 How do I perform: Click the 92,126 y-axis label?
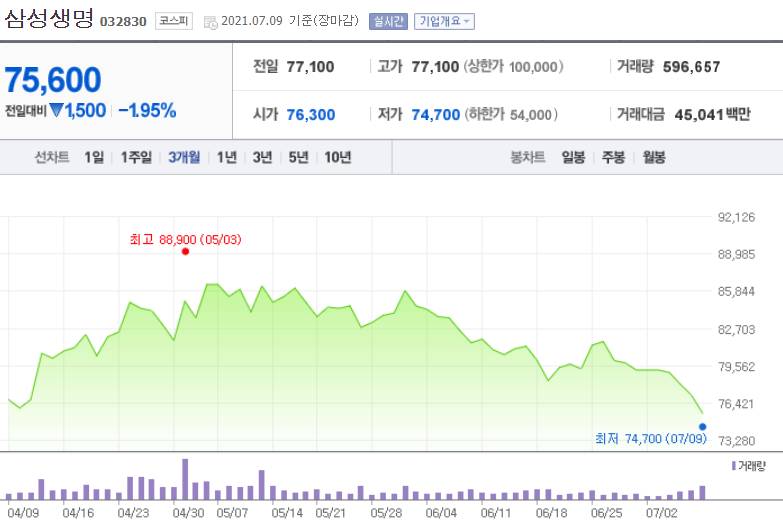[x=737, y=217]
